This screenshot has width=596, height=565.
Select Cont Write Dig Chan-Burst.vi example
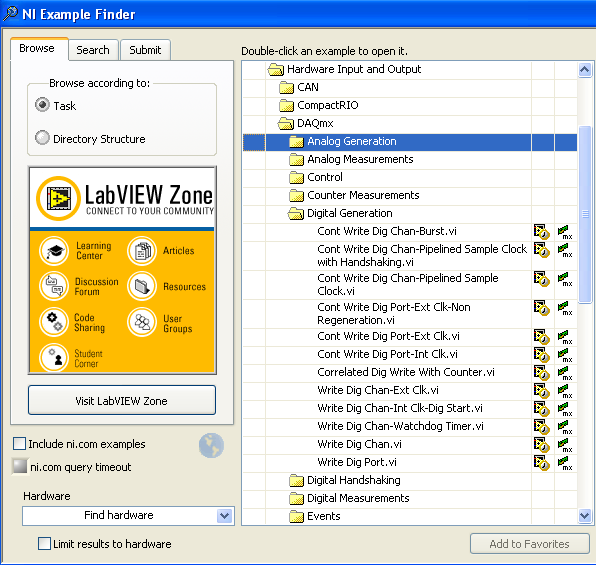click(x=387, y=231)
